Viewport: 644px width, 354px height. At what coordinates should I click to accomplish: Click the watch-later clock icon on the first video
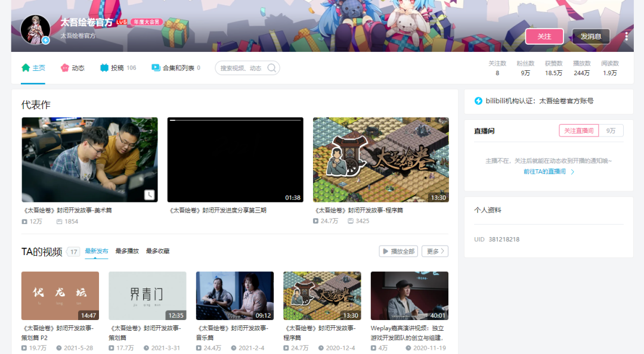pyautogui.click(x=150, y=195)
